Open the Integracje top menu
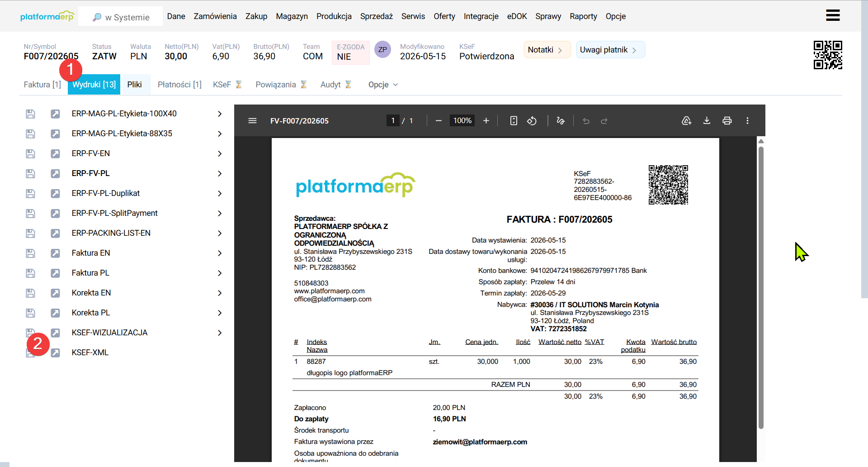This screenshot has width=868, height=467. coord(481,16)
